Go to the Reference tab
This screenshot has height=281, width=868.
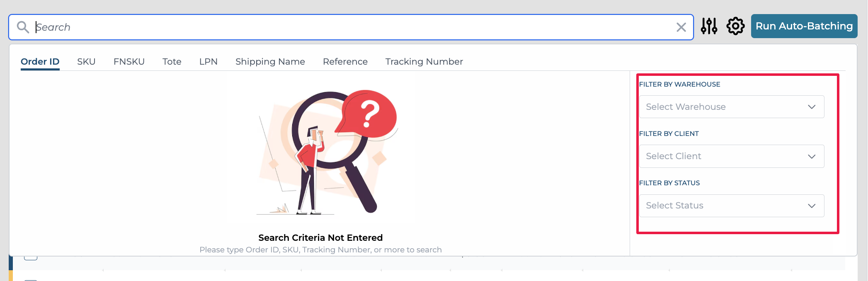(345, 62)
